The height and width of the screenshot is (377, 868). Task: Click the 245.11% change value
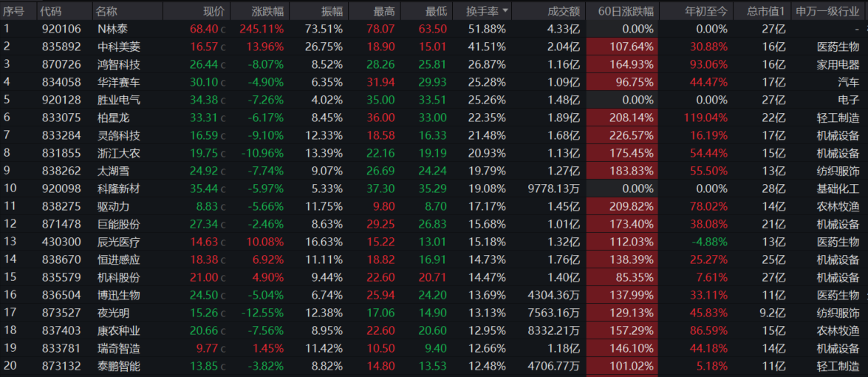pyautogui.click(x=262, y=29)
